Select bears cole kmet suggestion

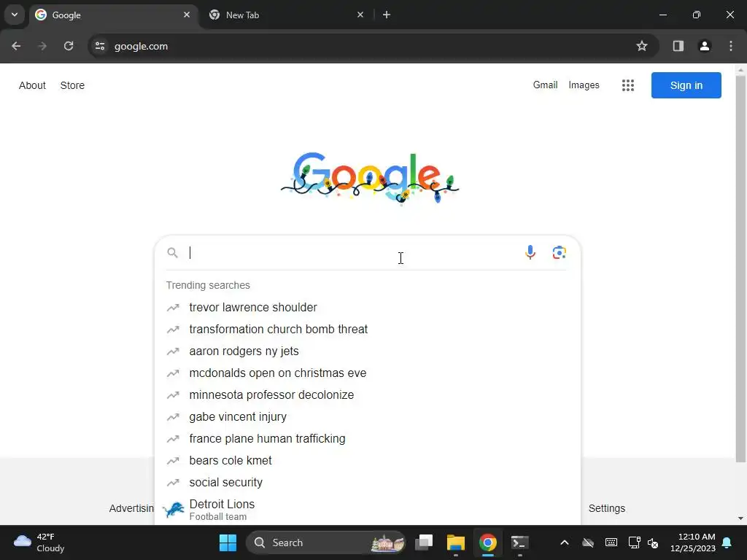point(367,461)
